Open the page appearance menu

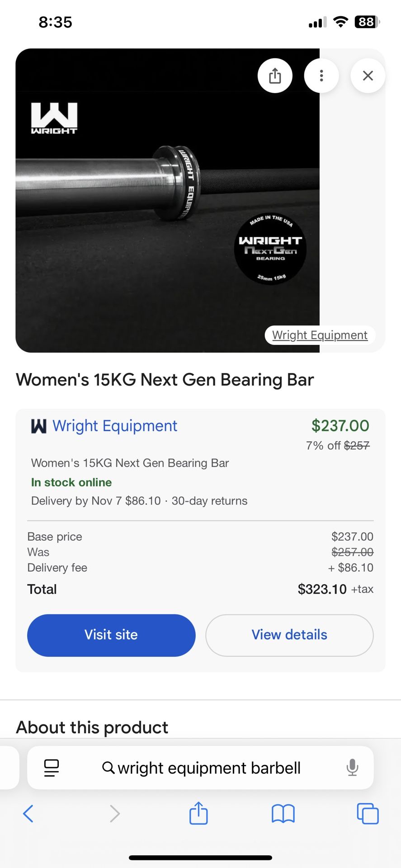[x=51, y=768]
